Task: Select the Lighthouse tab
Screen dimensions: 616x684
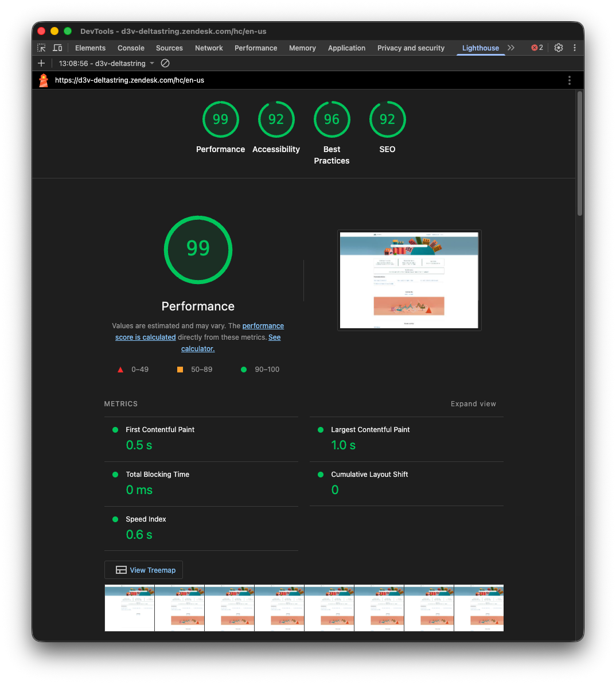Action: [x=481, y=48]
